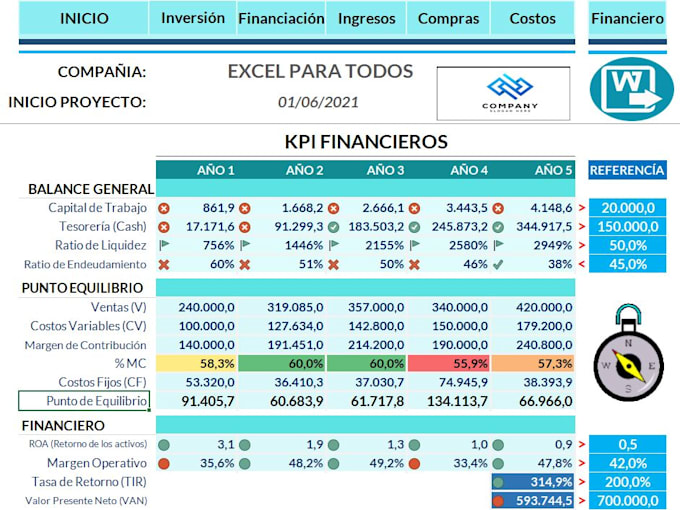
Task: Click red cross icon beside Endeudamiento 50%
Action: (x=333, y=265)
